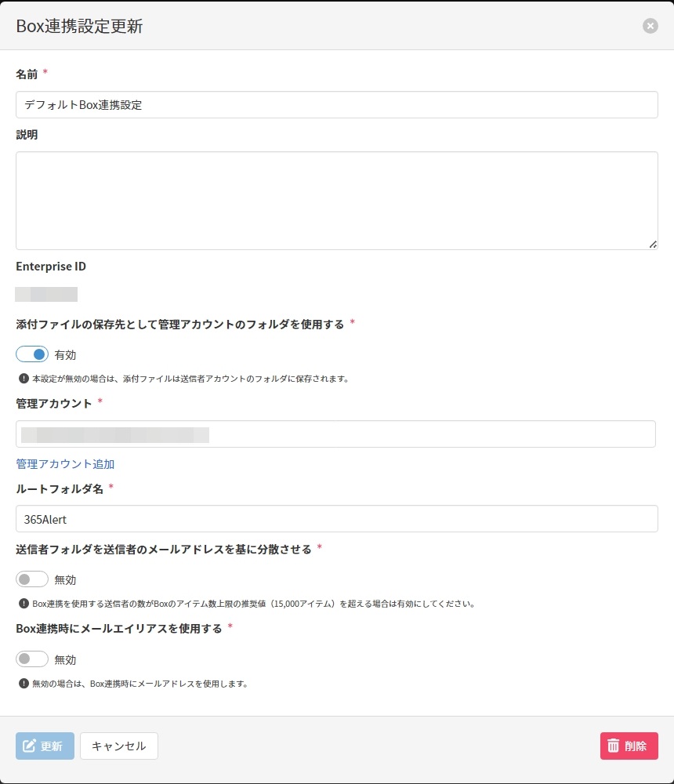Image resolution: width=674 pixels, height=784 pixels.
Task: Click the ルートフォルダ名 field label
Action: [x=60, y=488]
